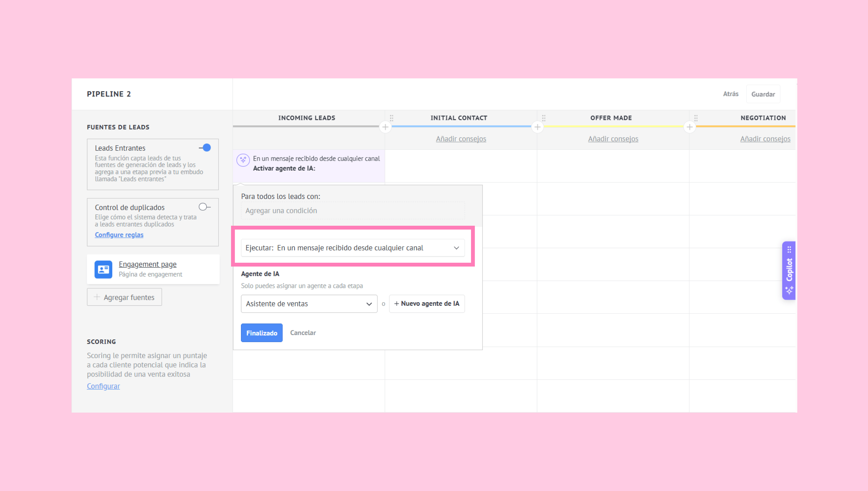This screenshot has height=491, width=868.
Task: Grab the drag handle beside Initial Contact
Action: pos(392,118)
